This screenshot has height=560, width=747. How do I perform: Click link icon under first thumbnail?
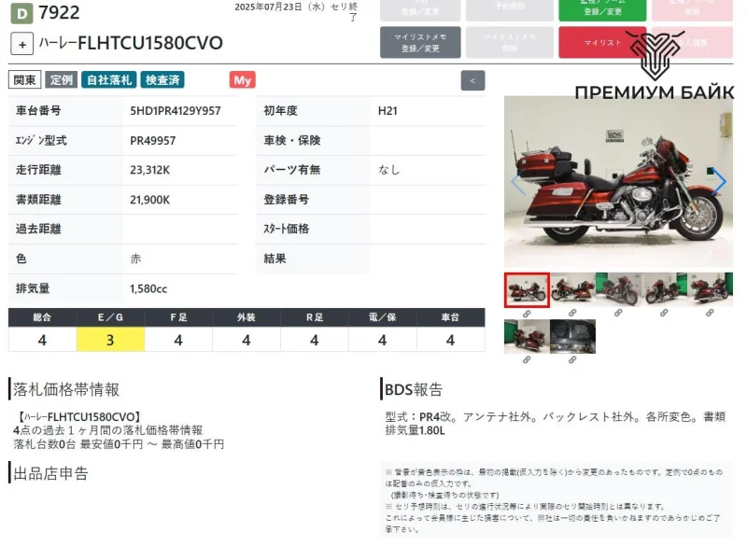(x=527, y=314)
